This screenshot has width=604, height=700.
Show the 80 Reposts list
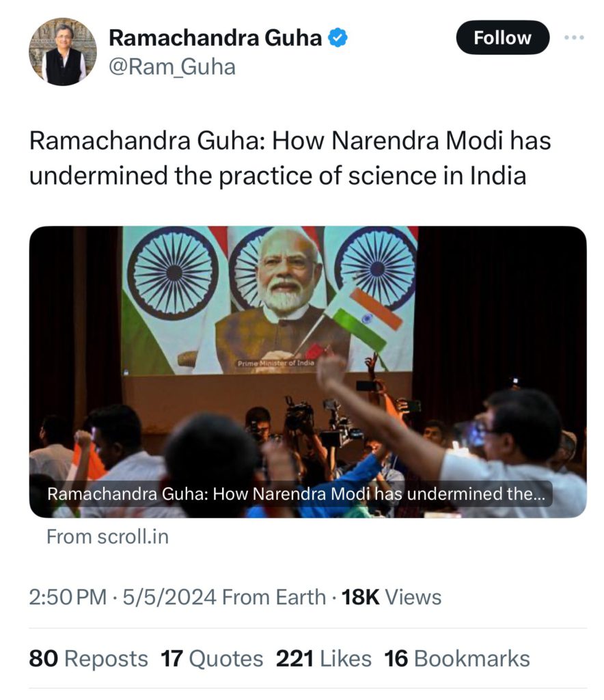coord(88,659)
